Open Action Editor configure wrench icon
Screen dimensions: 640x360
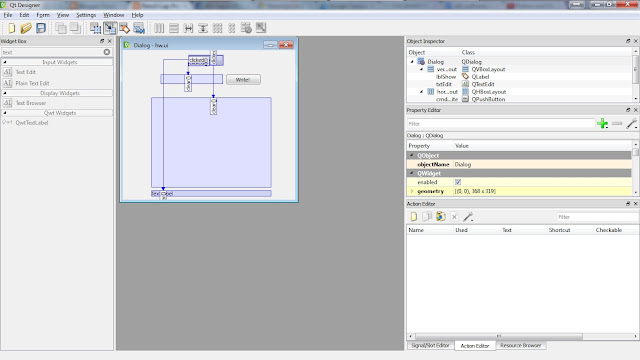[468, 217]
